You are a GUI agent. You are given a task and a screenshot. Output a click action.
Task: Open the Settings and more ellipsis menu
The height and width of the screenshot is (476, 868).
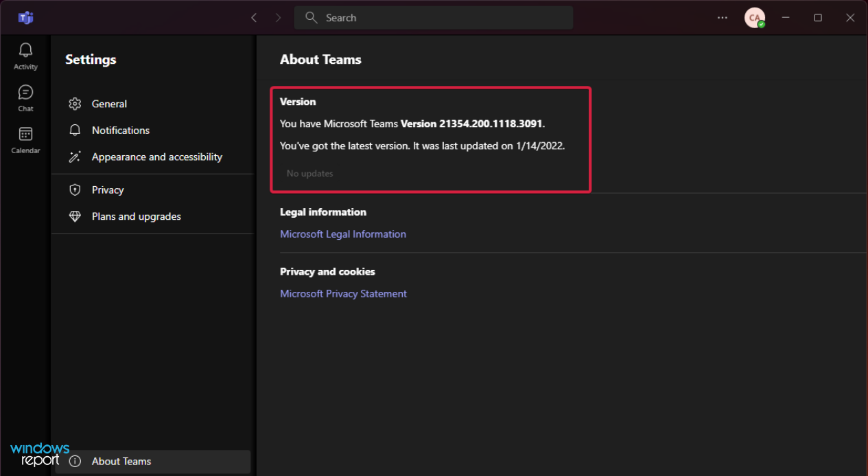click(723, 18)
